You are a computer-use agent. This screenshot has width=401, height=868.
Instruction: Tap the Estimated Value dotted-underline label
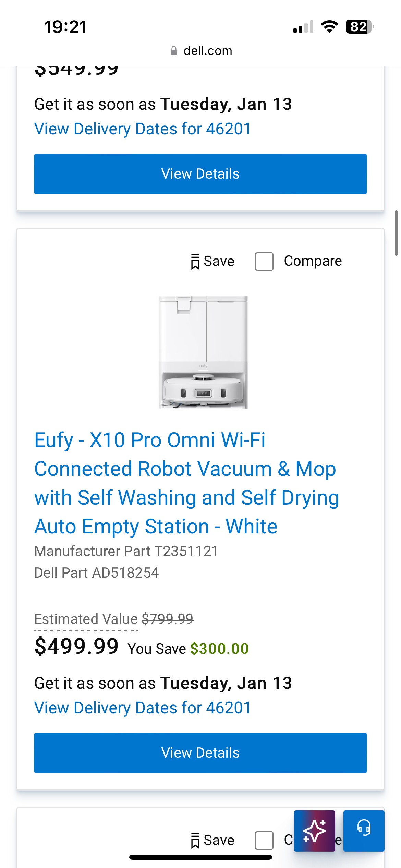tap(86, 619)
